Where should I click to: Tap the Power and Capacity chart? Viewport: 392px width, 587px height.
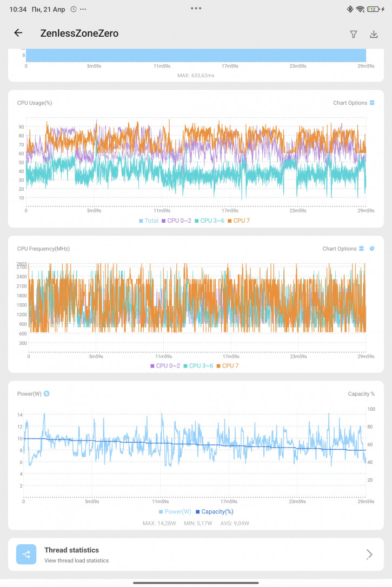(x=195, y=453)
